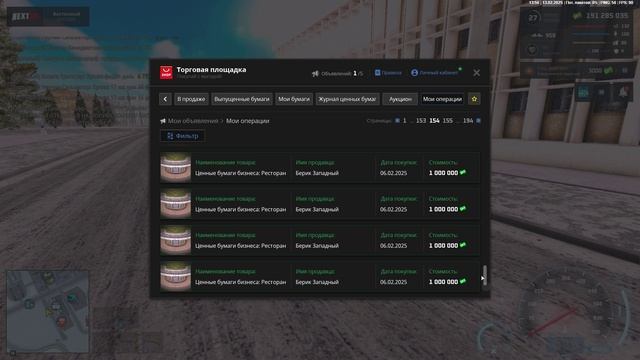Click the yellow star favorites icon

[x=474, y=99]
